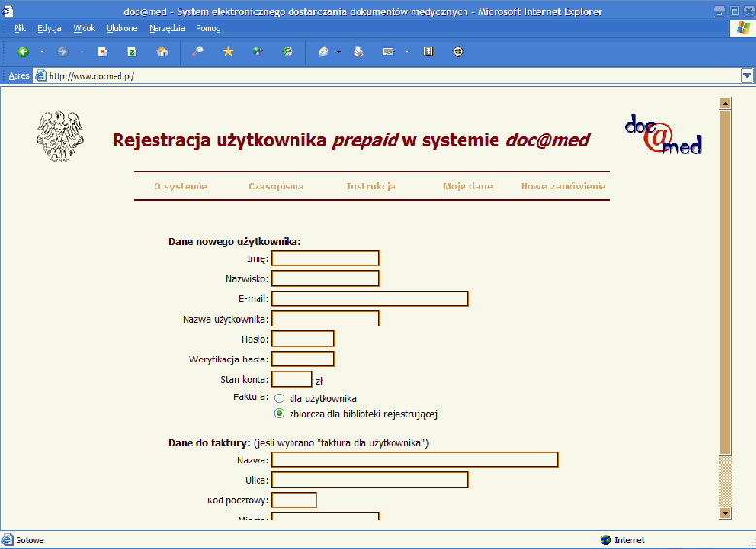Expand the address bar dropdown arrow

(x=747, y=75)
